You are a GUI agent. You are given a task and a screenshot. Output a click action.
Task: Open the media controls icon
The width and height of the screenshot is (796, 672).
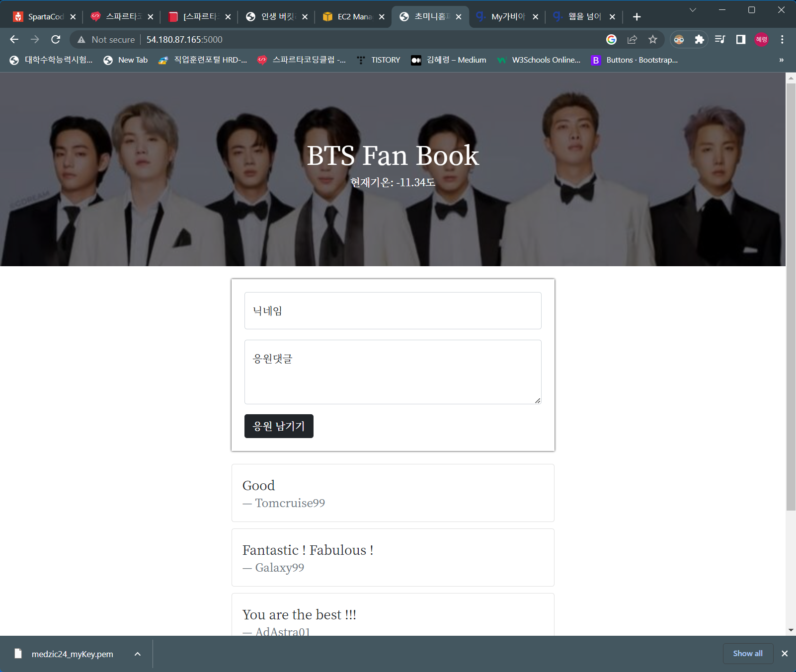[720, 39]
